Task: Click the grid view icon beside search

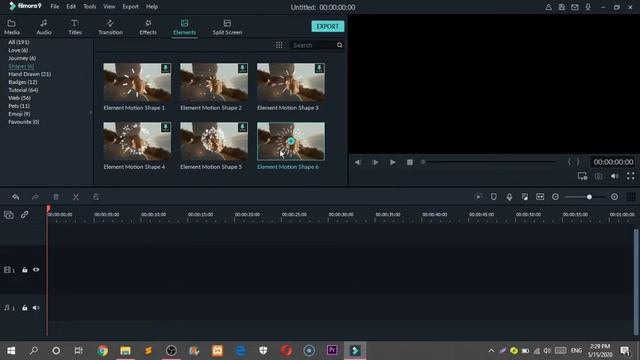Action: [x=279, y=45]
